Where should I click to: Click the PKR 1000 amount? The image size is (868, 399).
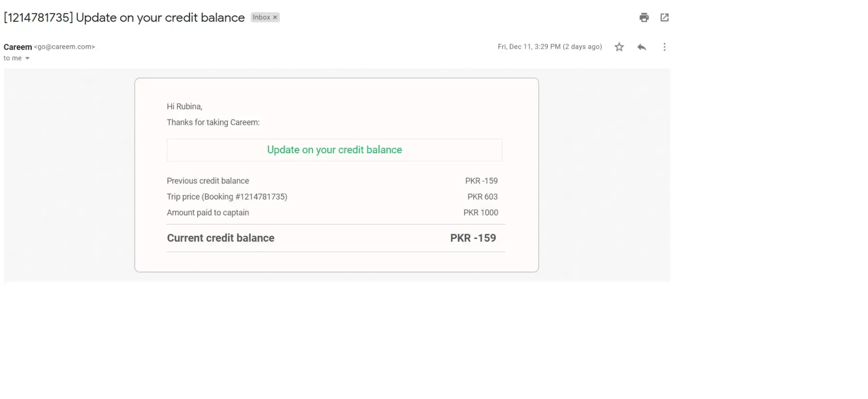[x=481, y=213]
